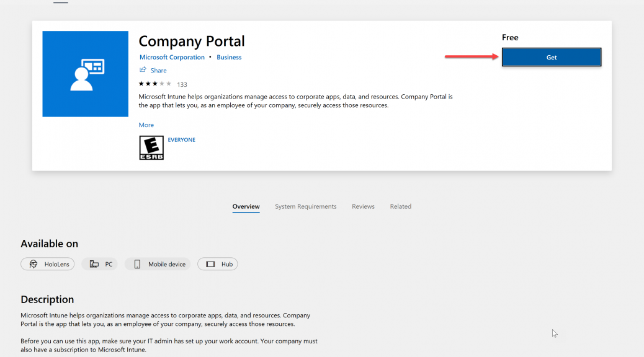Viewport: 644px width, 357px height.
Task: Click the PC computer icon
Action: click(94, 264)
